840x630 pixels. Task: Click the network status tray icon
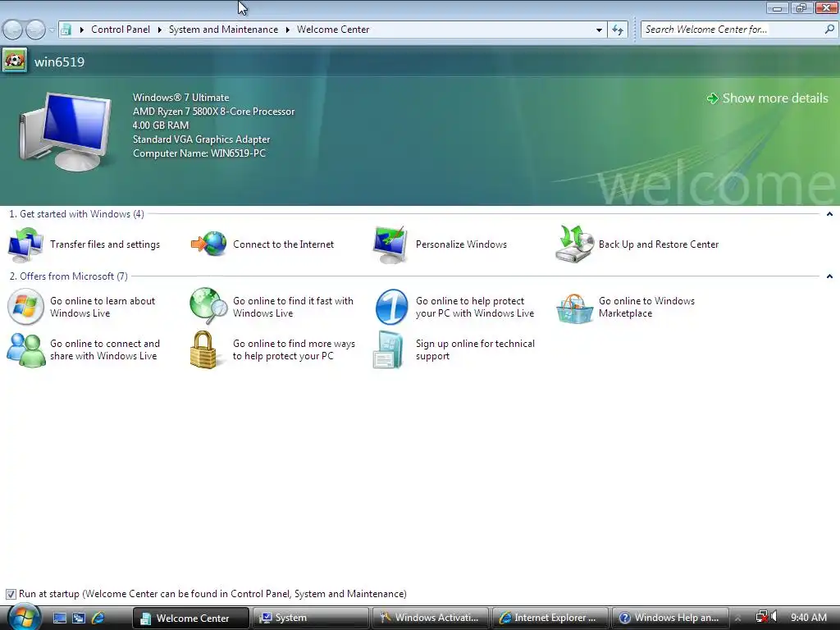pos(761,617)
